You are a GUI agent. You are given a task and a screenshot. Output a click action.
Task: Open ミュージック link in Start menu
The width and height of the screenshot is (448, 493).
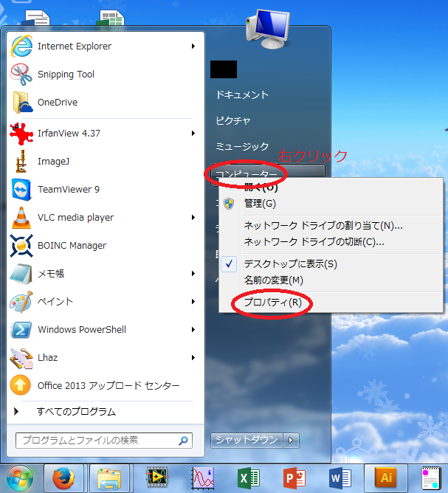point(242,147)
